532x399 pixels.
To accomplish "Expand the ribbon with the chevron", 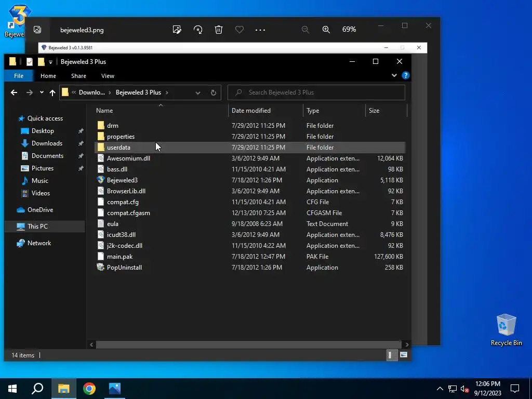I will point(394,75).
